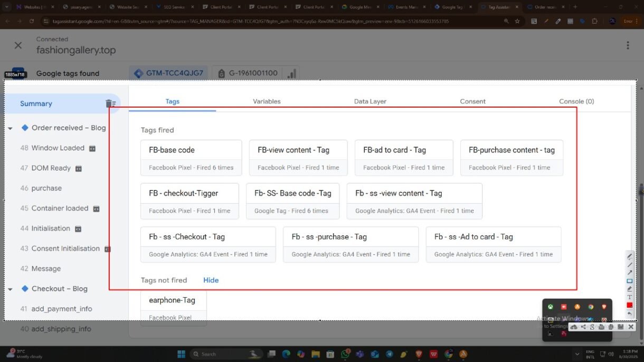Select the rectangle annotation tool
Screen dimensions: 644x362
[629, 281]
